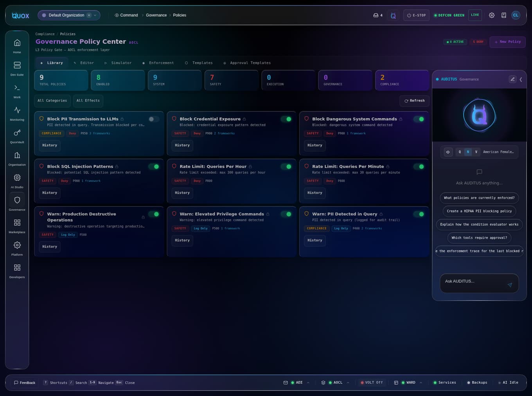Toggle Rate Limit Queries Per Hour policy
Image resolution: width=532 pixels, height=396 pixels.
[286, 166]
